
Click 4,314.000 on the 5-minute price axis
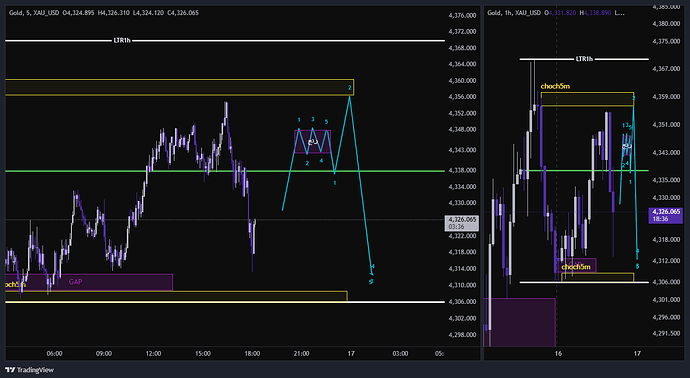462,268
